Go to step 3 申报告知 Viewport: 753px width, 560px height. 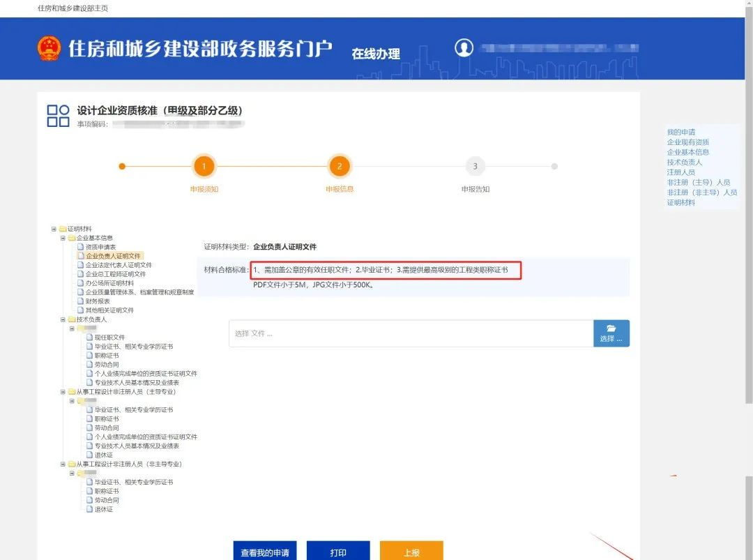coord(475,167)
